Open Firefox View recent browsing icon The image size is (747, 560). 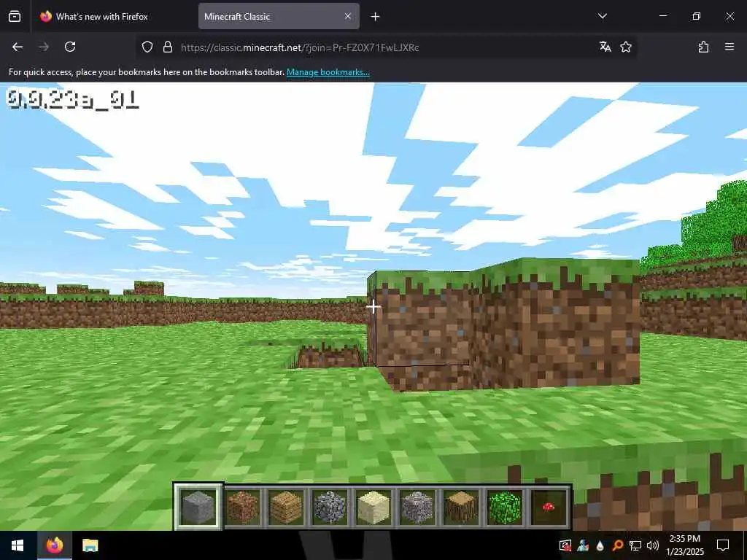coord(15,16)
